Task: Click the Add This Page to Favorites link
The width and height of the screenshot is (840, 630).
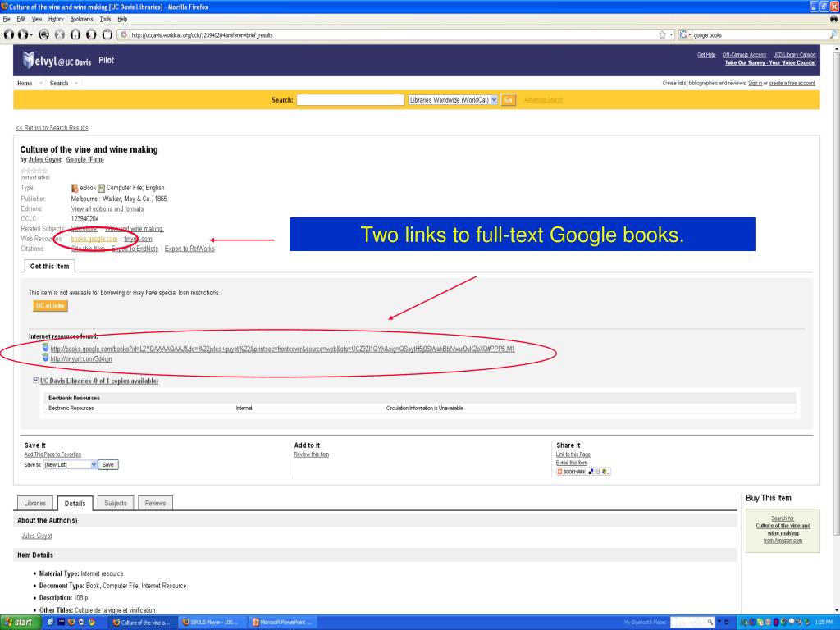Action: click(52, 454)
